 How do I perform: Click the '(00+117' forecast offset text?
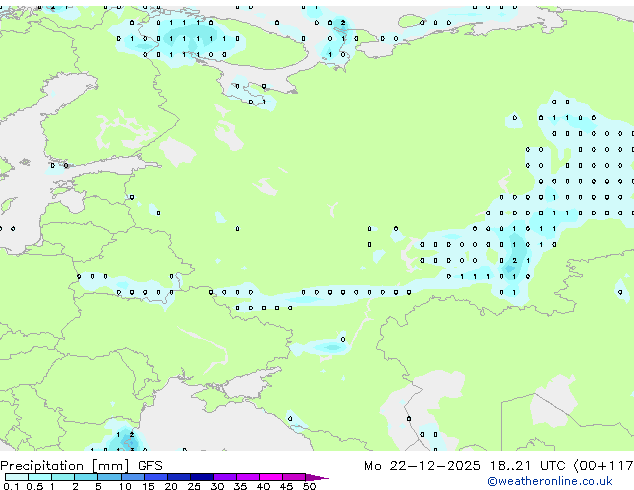click(604, 466)
